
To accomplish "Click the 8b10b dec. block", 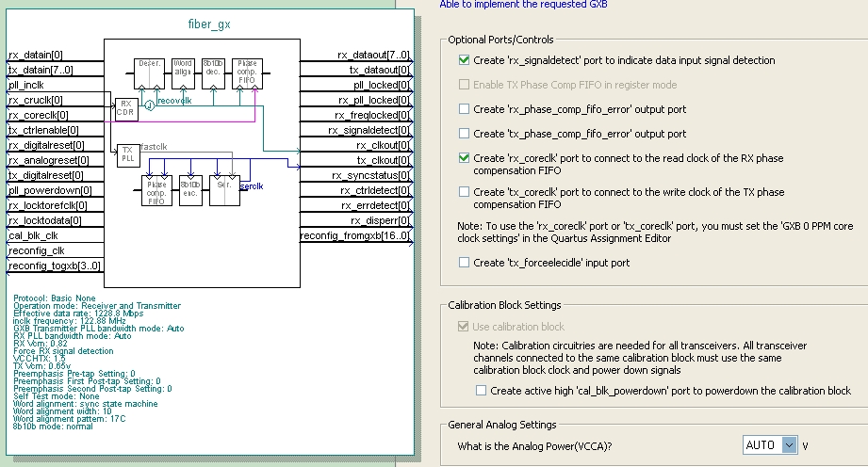I will (x=213, y=73).
